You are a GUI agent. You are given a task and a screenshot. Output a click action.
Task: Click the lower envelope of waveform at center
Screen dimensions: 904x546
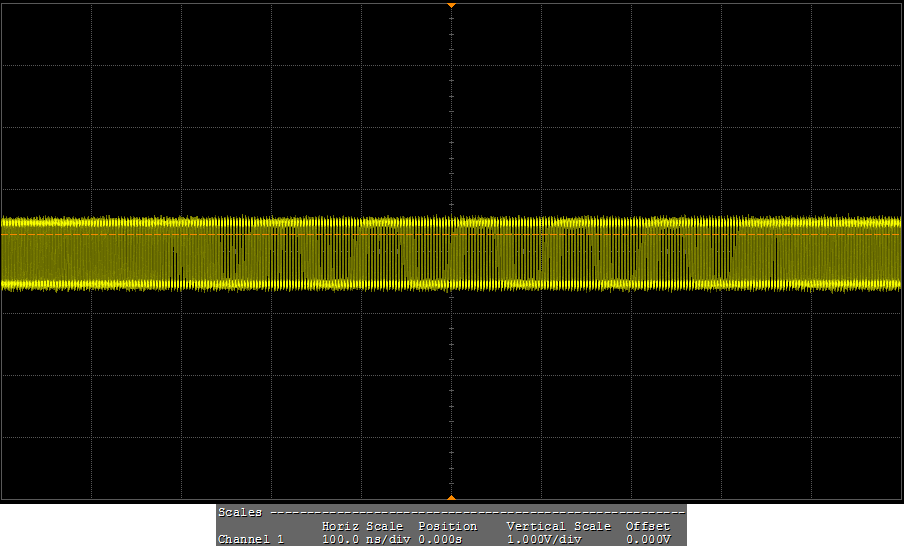(451, 286)
